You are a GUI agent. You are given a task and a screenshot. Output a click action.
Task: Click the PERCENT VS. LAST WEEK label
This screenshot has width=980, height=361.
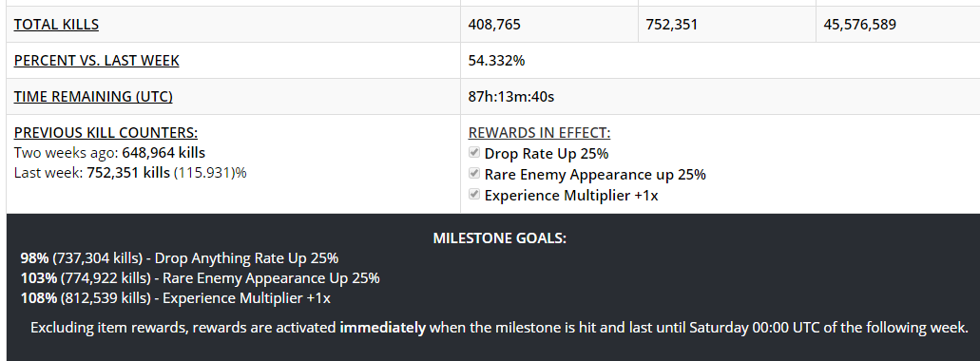click(x=96, y=61)
